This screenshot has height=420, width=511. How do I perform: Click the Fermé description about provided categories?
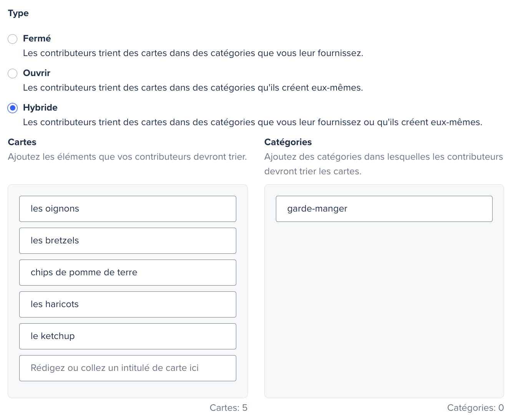(x=193, y=53)
